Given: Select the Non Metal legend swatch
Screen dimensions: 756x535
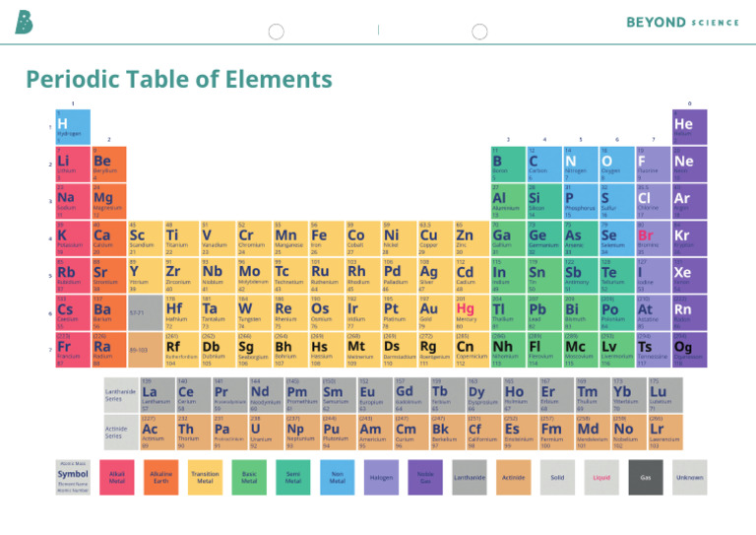Looking at the screenshot, I should click(x=338, y=477).
